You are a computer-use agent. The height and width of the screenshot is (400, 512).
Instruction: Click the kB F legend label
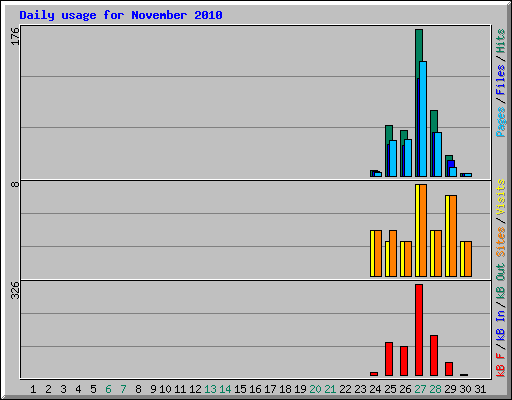coord(500,364)
